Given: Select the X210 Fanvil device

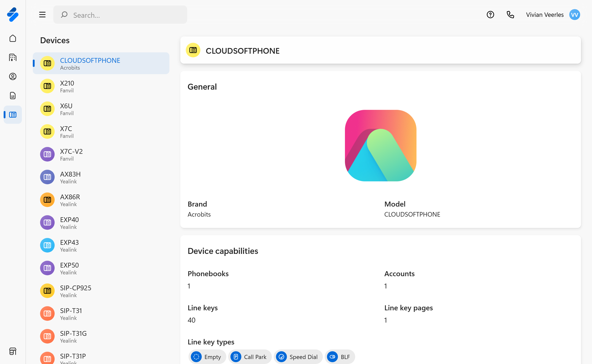Looking at the screenshot, I should click(x=101, y=86).
